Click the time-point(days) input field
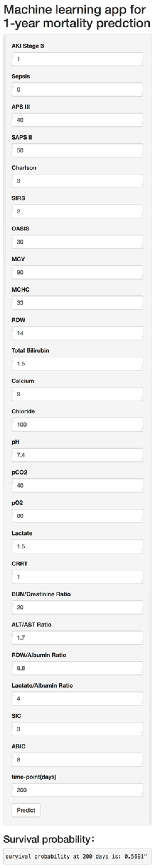This screenshot has height=868, width=155. 77,790
